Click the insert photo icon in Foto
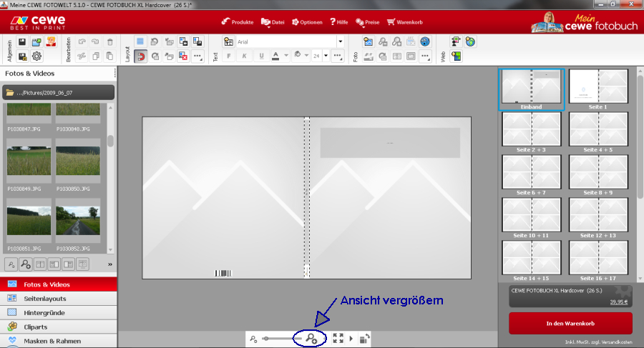This screenshot has width=644, height=348. pyautogui.click(x=369, y=42)
